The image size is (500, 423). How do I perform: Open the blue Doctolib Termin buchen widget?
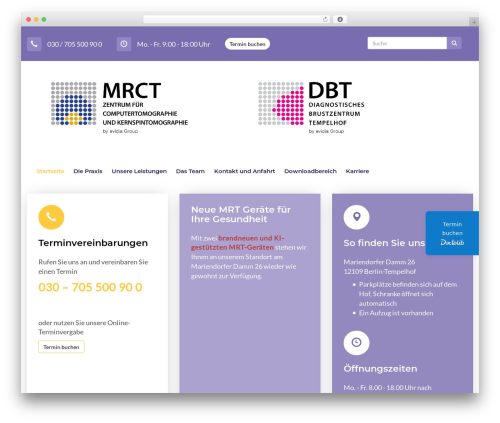point(452,233)
